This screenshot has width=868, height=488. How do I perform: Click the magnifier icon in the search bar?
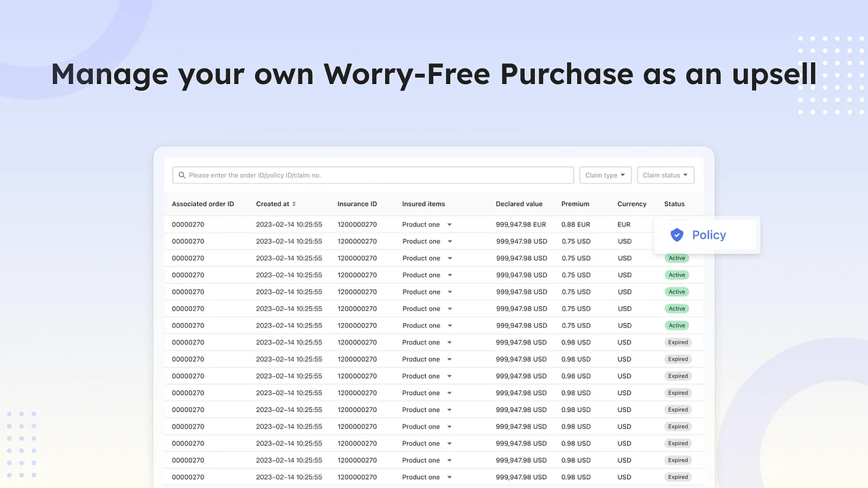click(182, 175)
